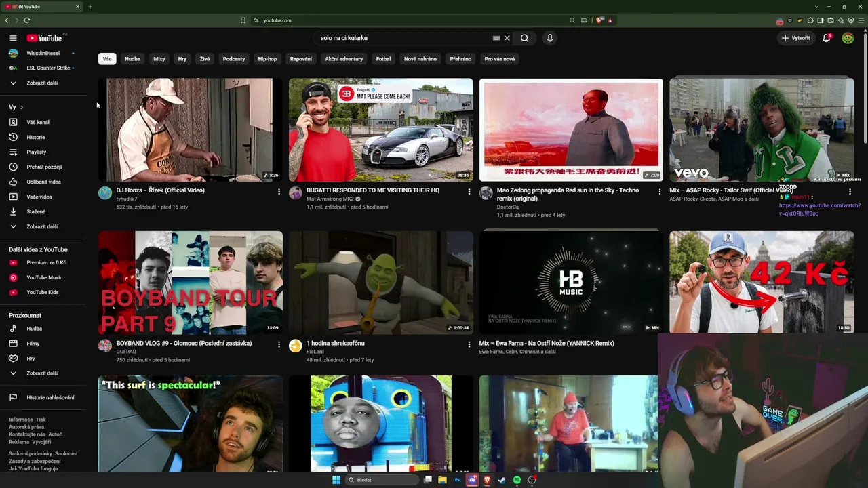Open Discord from the taskbar
The height and width of the screenshot is (488, 868).
tap(472, 480)
